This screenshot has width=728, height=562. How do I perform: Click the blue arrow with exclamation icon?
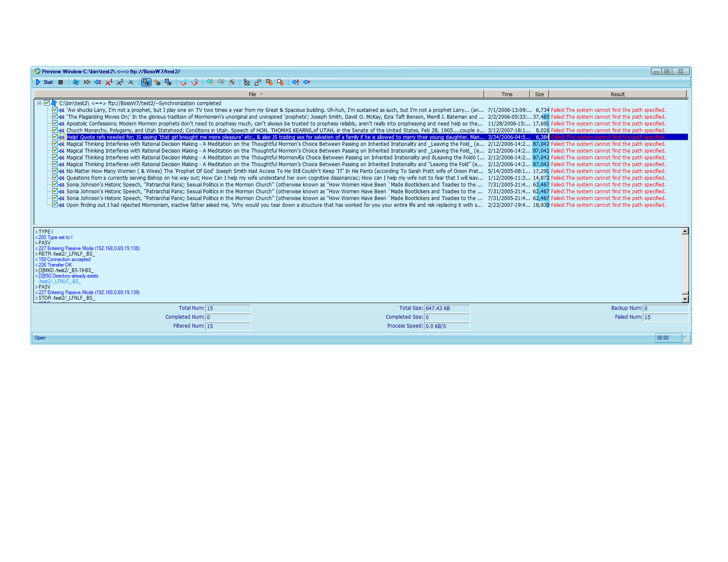[x=296, y=82]
